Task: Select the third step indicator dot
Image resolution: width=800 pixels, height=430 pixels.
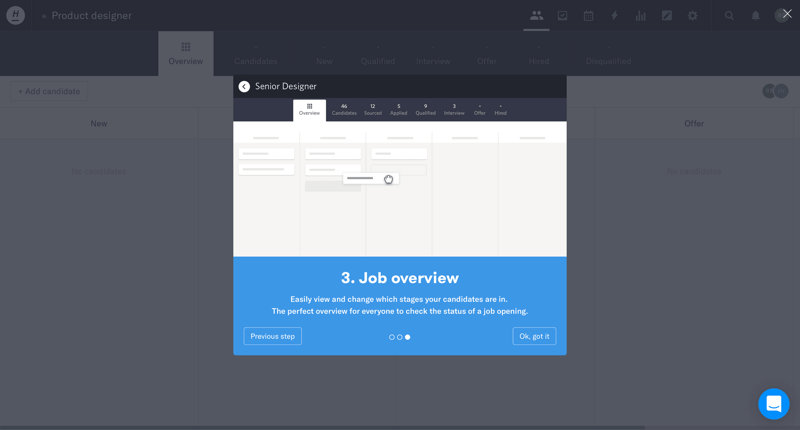Action: 408,337
